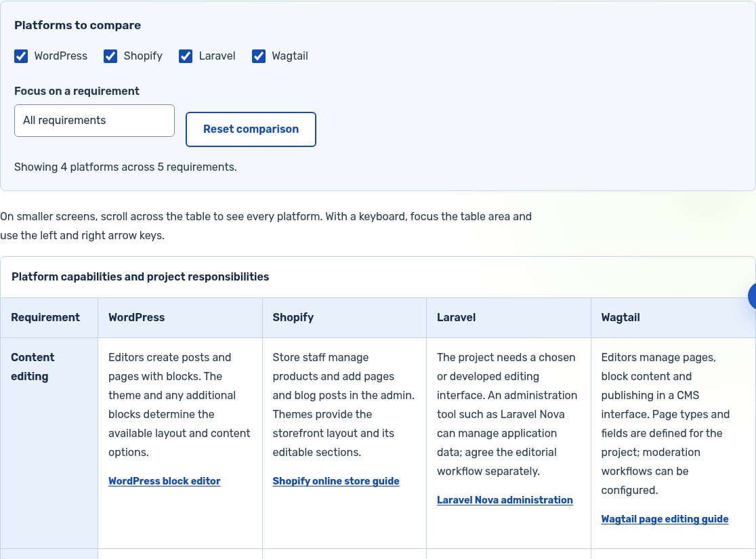Click the status text Showing 4 platforms

pos(125,167)
